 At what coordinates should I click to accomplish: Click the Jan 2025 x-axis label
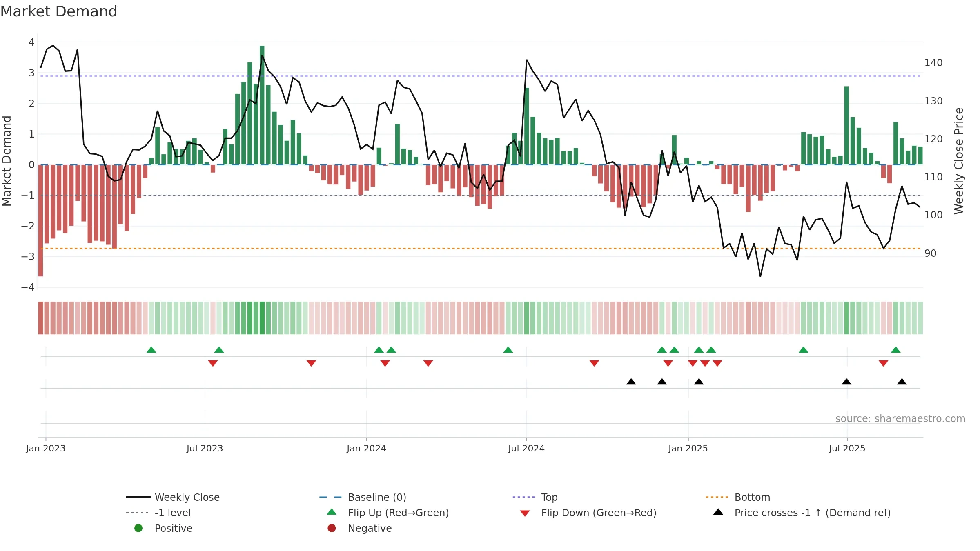click(x=688, y=448)
